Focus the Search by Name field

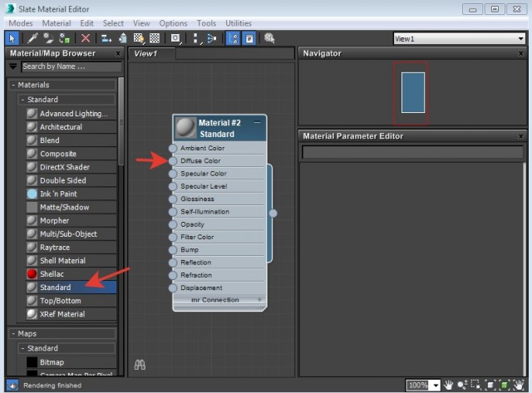[x=71, y=66]
